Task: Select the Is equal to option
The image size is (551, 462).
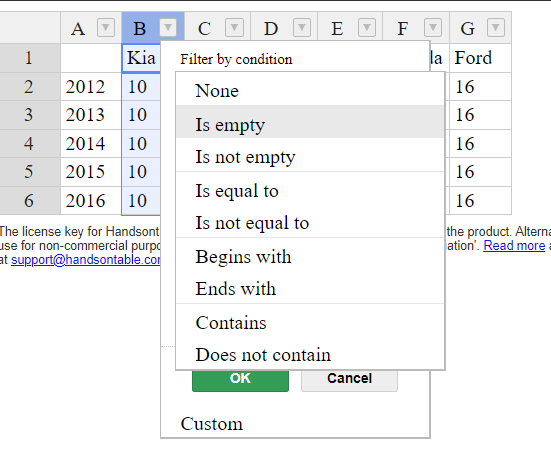Action: [310, 189]
